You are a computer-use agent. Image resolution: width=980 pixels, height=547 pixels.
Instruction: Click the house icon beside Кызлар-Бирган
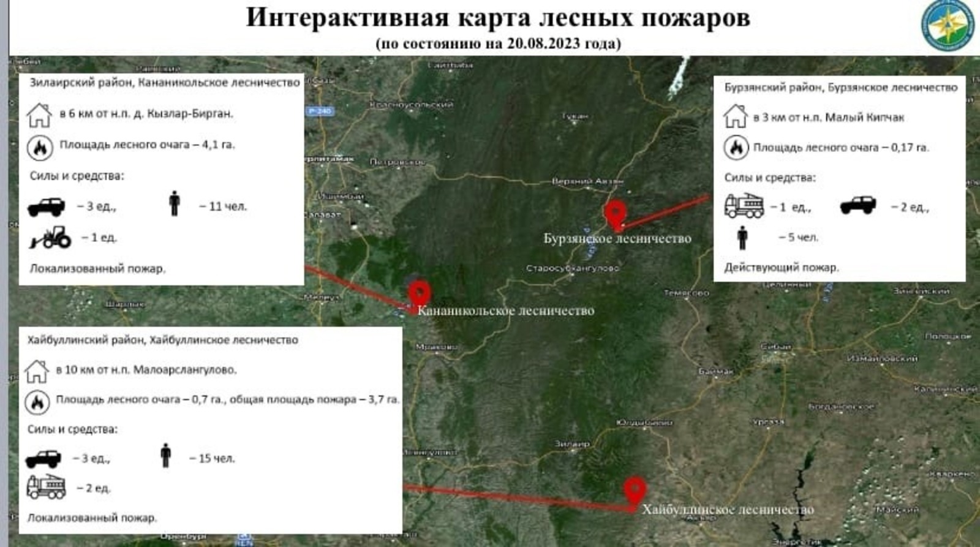click(39, 115)
